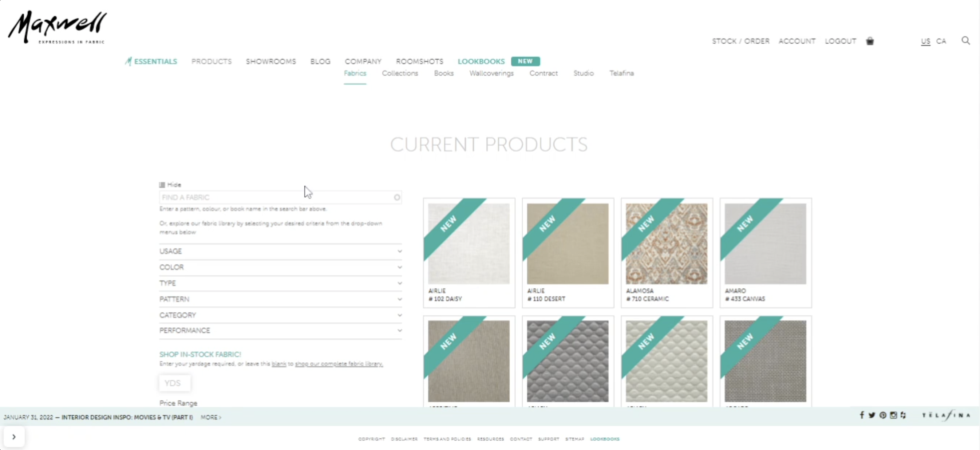
Task: Hide the fabric filter panel
Action: click(x=170, y=185)
